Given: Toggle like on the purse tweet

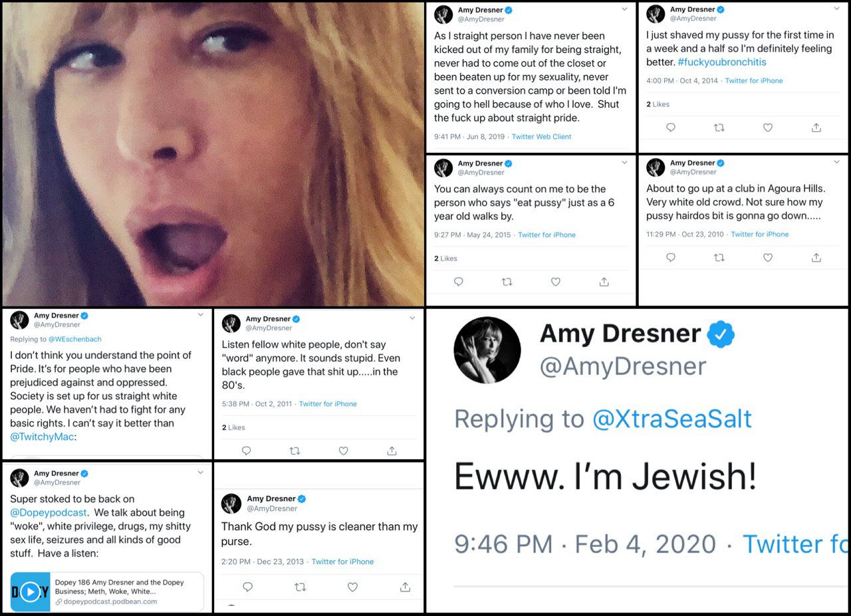Looking at the screenshot, I should pyautogui.click(x=352, y=587).
